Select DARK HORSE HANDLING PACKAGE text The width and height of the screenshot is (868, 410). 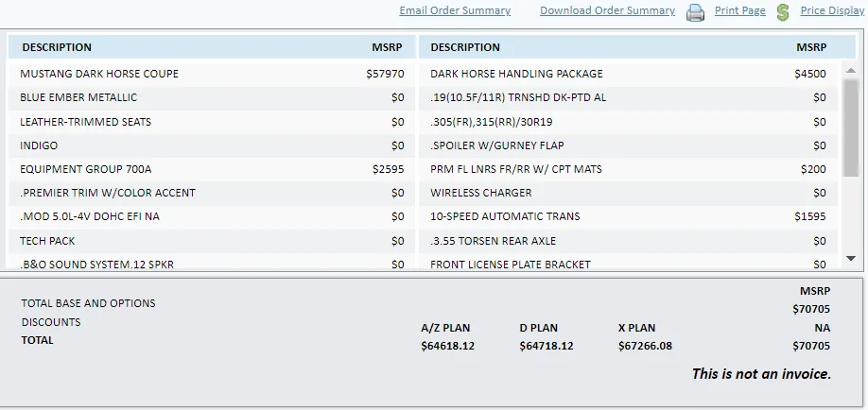point(516,74)
